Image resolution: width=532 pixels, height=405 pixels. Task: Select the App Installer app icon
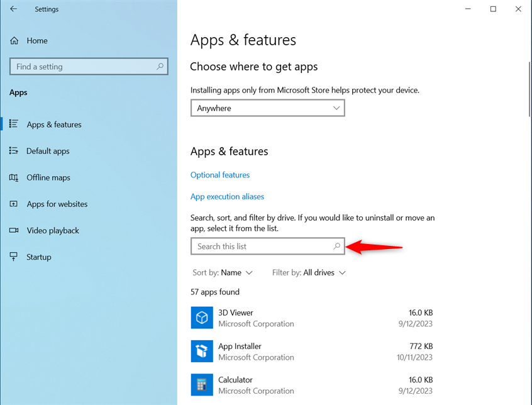(202, 351)
